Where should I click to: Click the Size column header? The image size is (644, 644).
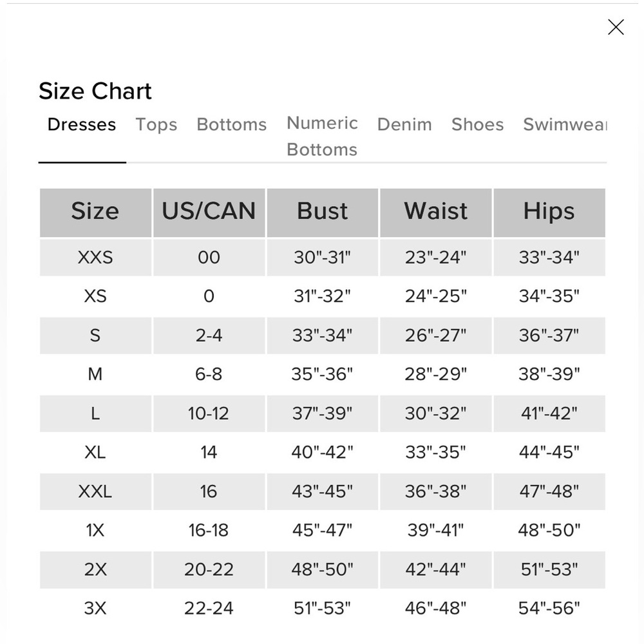click(95, 213)
